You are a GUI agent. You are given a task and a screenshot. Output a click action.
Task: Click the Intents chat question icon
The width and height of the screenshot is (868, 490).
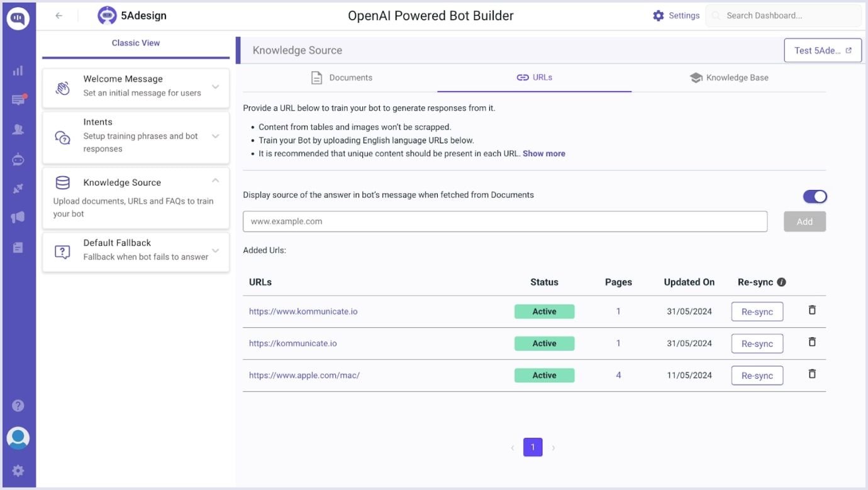(63, 137)
